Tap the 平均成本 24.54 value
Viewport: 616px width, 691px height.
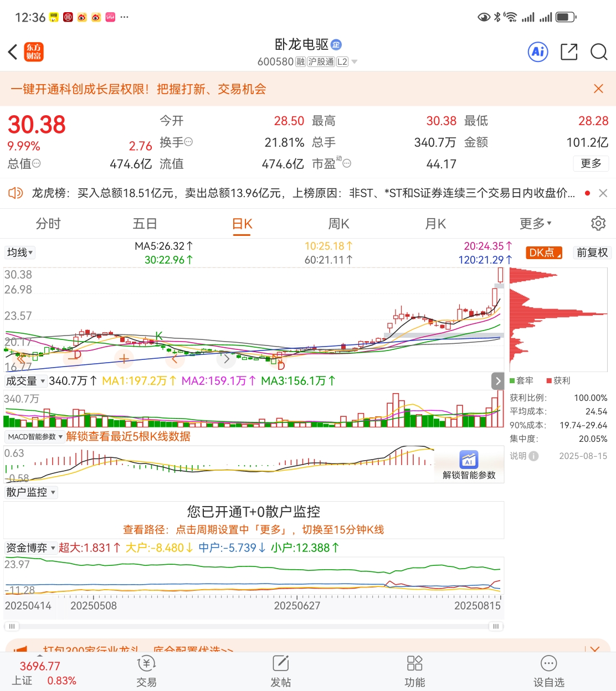pyautogui.click(x=596, y=411)
